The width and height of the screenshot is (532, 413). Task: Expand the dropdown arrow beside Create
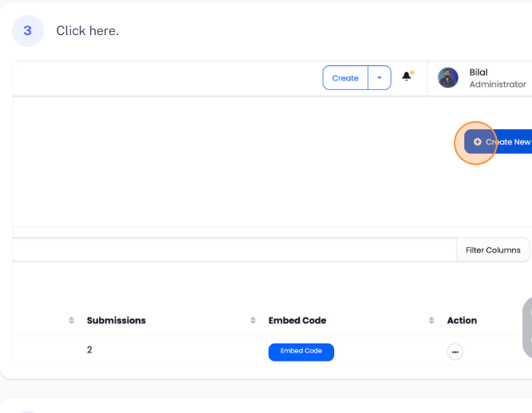click(x=380, y=78)
